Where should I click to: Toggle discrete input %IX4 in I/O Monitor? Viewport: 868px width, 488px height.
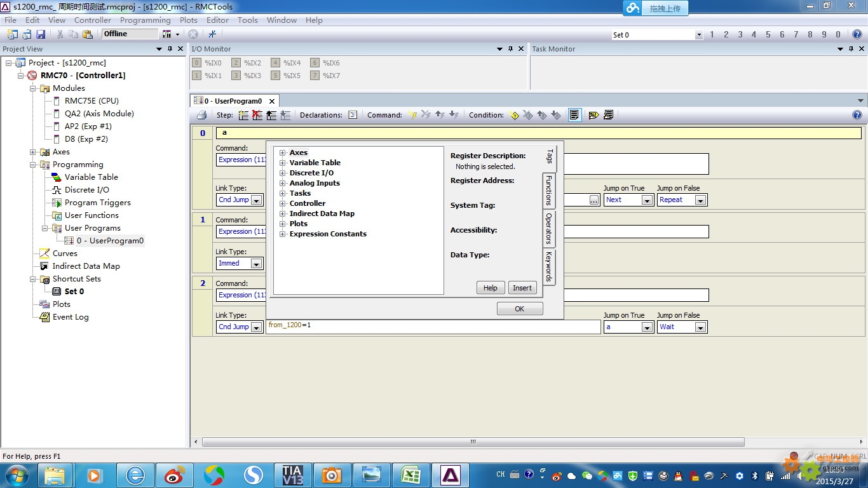[276, 63]
